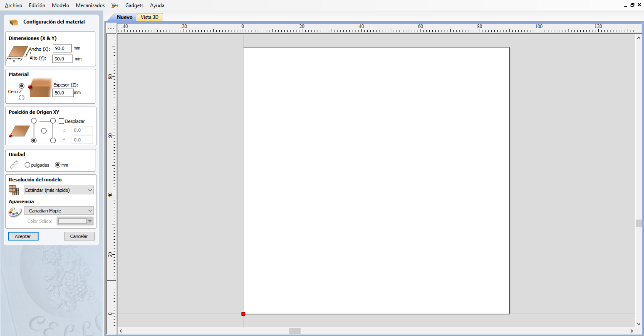Enable the Desplazar checkbox
The width and height of the screenshot is (644, 336).
(61, 121)
